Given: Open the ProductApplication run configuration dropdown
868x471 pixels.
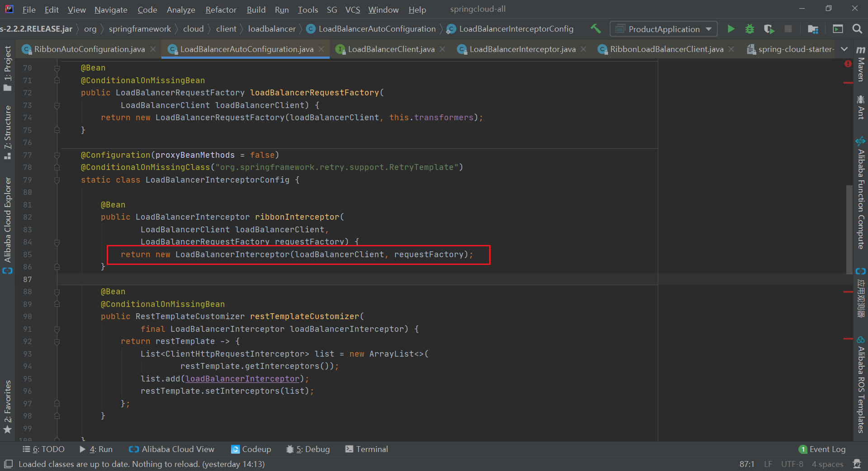Looking at the screenshot, I should tap(663, 29).
